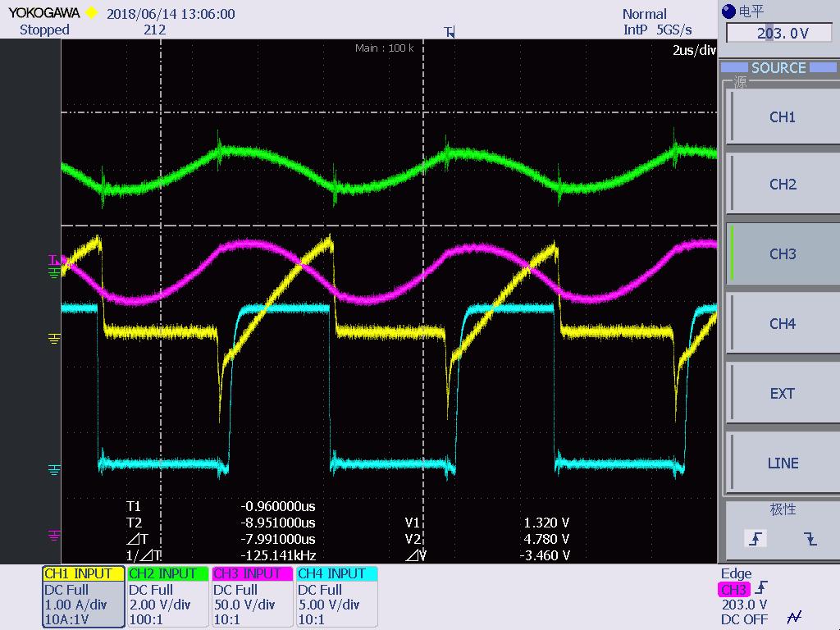Click the SOURCE menu header
Image resolution: width=840 pixels, height=630 pixels.
click(x=778, y=68)
